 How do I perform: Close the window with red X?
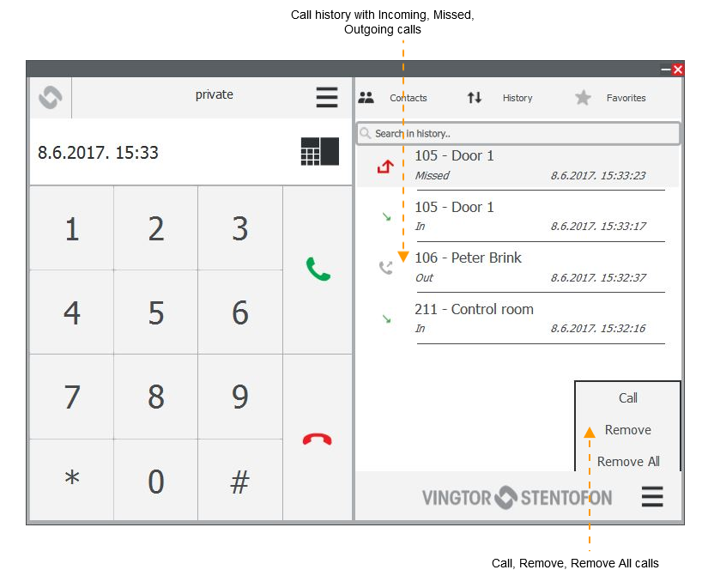(x=677, y=70)
